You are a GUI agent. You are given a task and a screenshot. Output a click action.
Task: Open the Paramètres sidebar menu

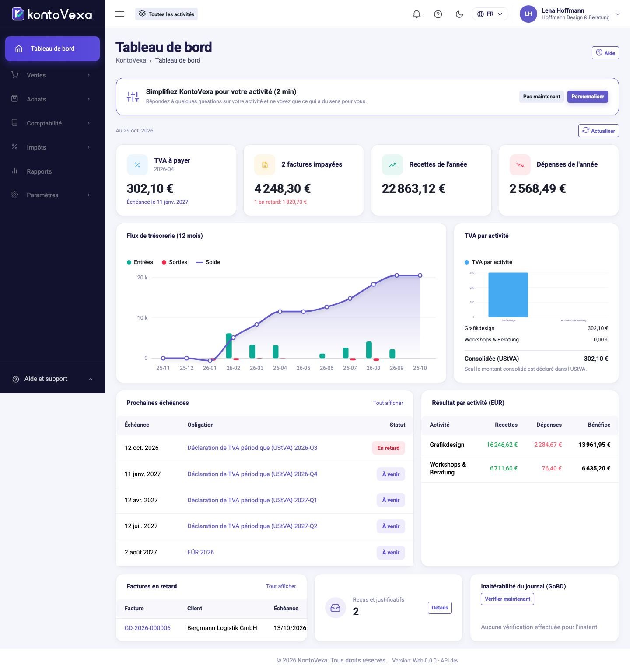click(x=52, y=195)
